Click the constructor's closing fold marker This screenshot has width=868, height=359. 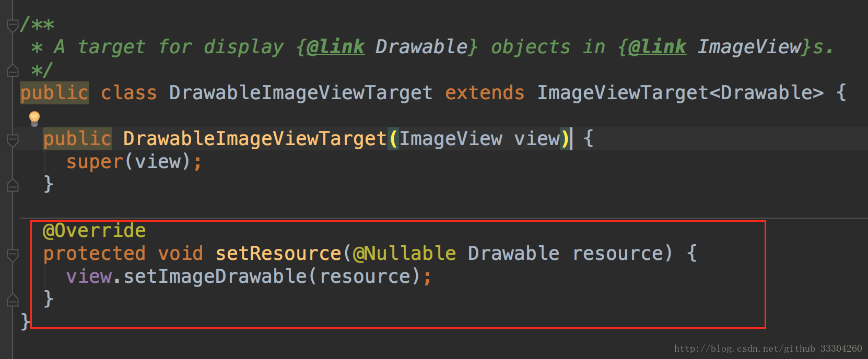click(13, 185)
